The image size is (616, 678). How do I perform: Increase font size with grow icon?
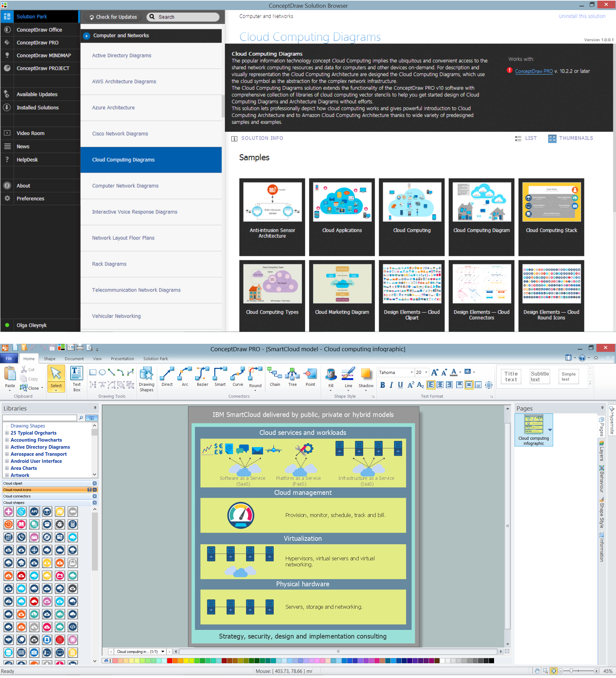(x=435, y=372)
